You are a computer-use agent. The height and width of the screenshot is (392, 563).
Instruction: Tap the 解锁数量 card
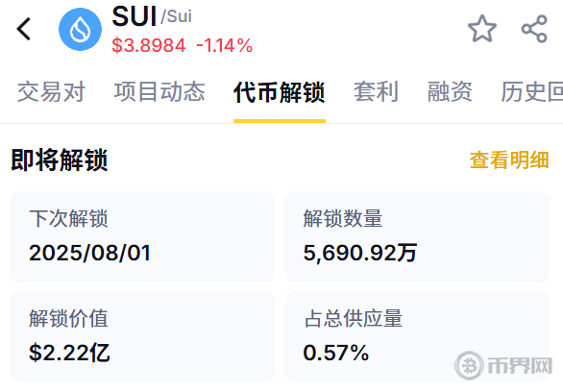click(x=417, y=236)
